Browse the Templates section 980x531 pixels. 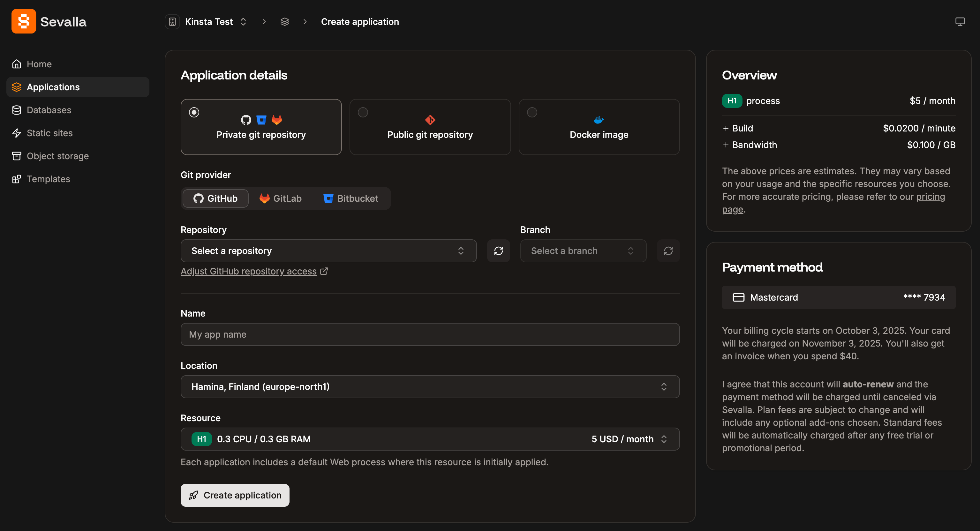[x=48, y=179]
